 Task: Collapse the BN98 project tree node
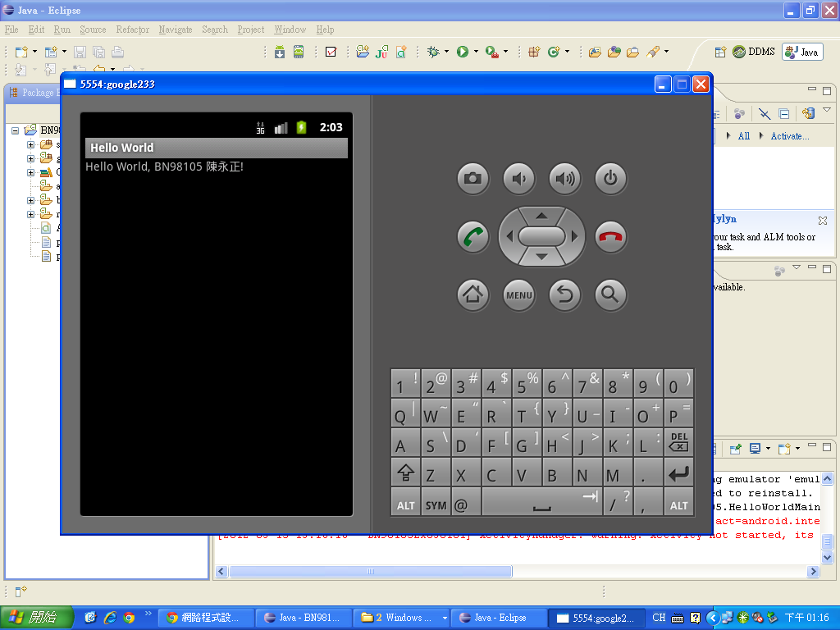[x=15, y=130]
